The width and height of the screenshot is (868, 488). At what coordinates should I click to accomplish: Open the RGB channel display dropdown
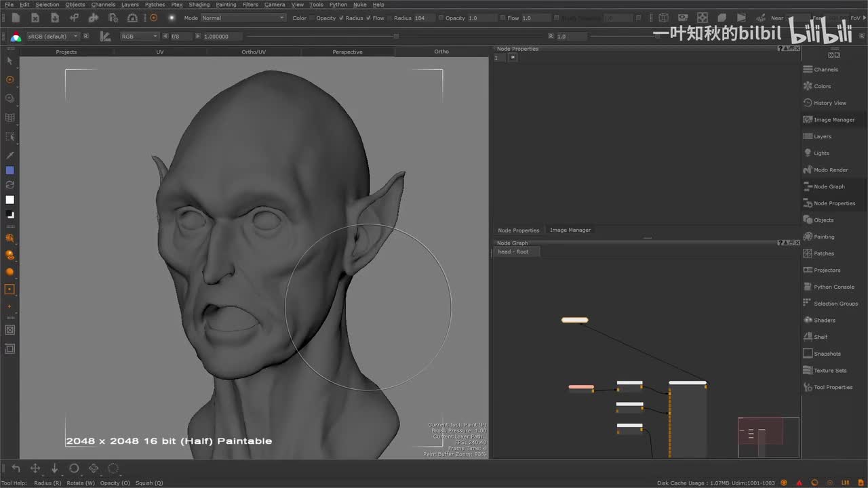coord(139,36)
